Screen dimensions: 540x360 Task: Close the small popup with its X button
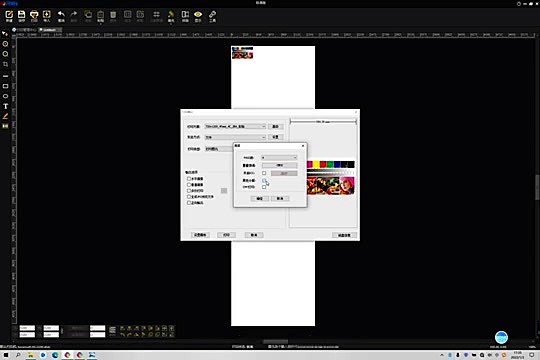click(x=303, y=146)
